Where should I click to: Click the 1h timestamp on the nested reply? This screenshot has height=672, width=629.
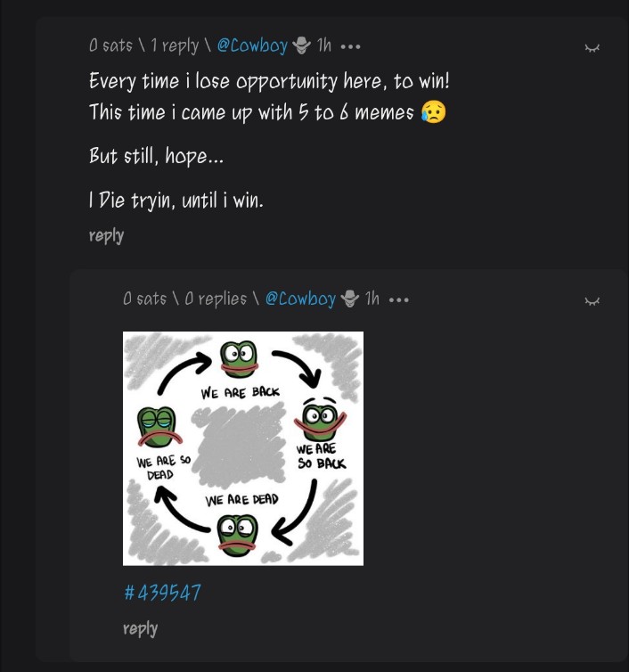click(x=372, y=299)
